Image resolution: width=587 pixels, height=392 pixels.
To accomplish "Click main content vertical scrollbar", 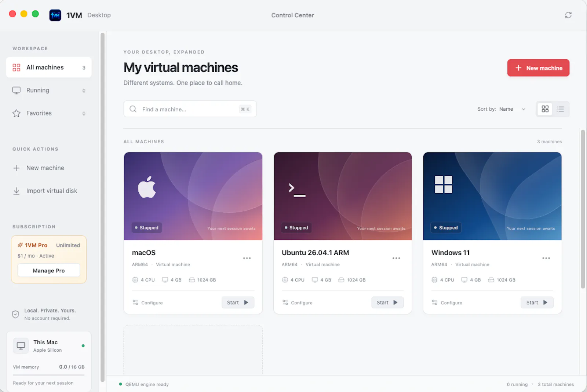I will (583, 209).
